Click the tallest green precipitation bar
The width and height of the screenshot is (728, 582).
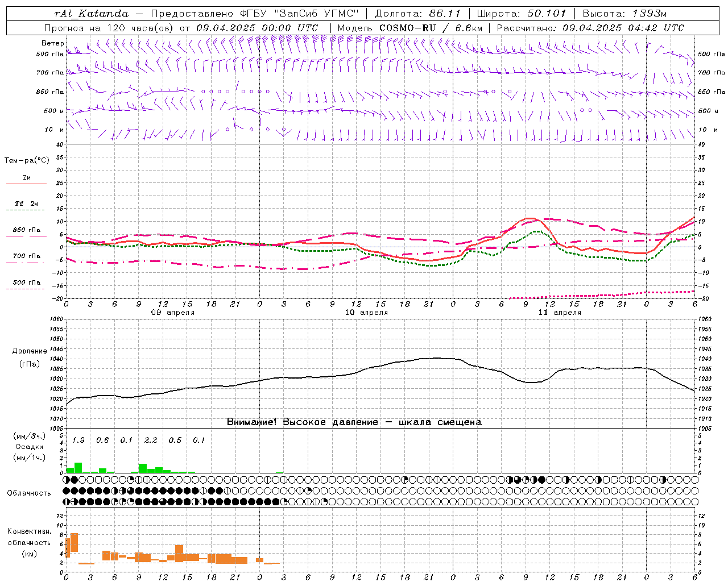(78, 468)
